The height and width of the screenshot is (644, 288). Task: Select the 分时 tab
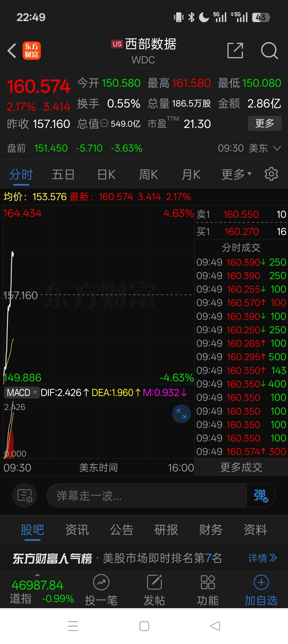click(21, 174)
